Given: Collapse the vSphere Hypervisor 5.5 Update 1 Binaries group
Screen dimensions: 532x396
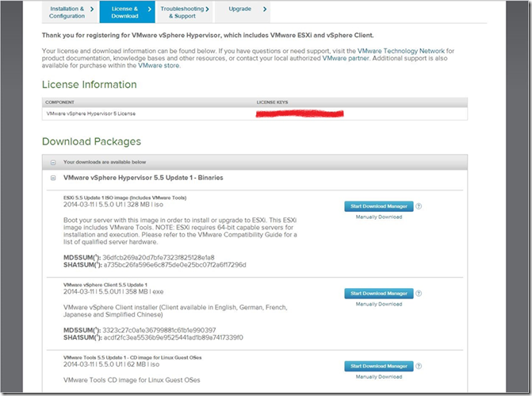Looking at the screenshot, I should point(53,178).
